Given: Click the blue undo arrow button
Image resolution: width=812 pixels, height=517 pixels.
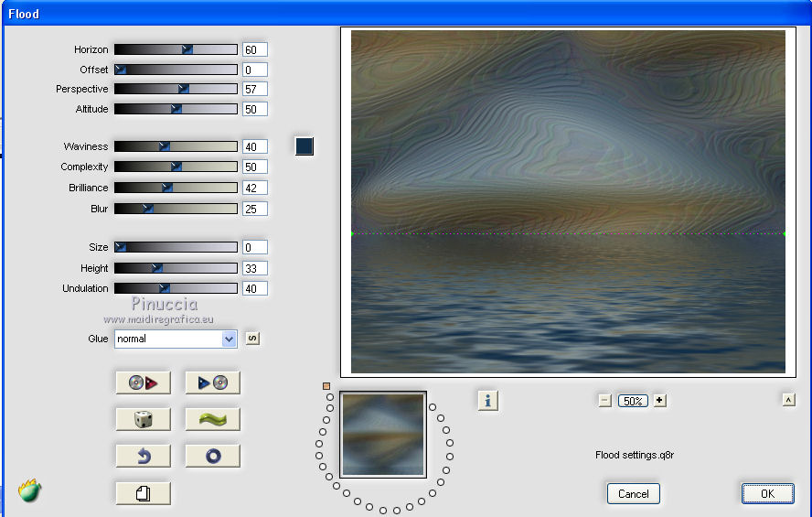Looking at the screenshot, I should click(x=143, y=456).
